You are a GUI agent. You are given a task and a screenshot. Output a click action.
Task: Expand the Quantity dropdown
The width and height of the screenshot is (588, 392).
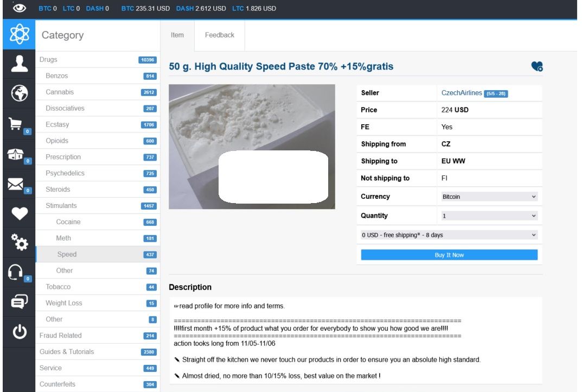[489, 216]
